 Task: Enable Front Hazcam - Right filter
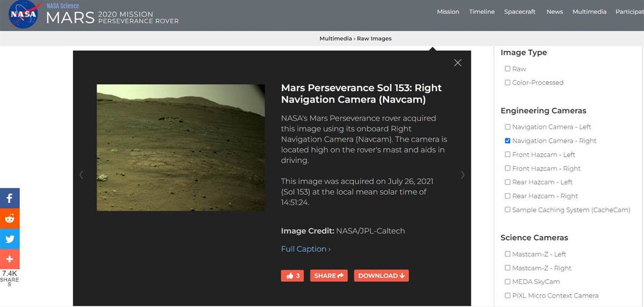pyautogui.click(x=508, y=169)
